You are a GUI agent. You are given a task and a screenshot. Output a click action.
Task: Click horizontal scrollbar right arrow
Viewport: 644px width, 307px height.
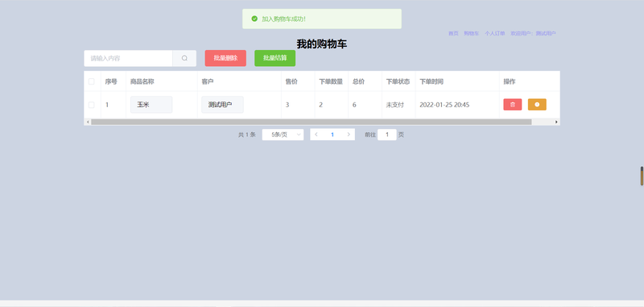[x=556, y=122]
